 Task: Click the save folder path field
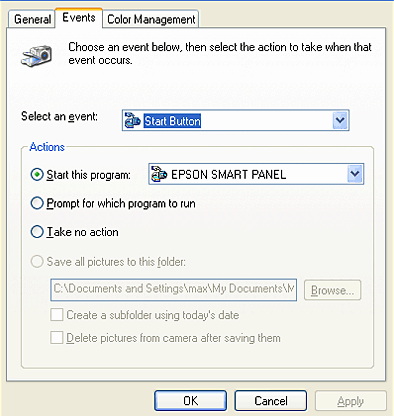pyautogui.click(x=173, y=290)
